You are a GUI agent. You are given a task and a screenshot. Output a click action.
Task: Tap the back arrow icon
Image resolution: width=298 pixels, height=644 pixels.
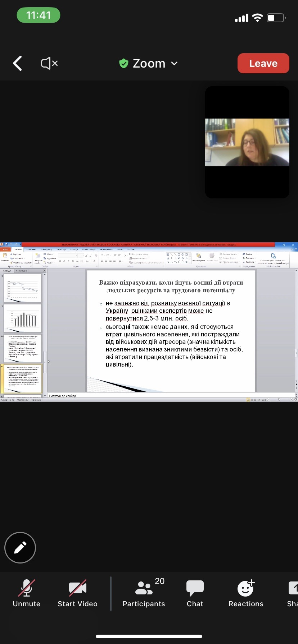pos(18,64)
